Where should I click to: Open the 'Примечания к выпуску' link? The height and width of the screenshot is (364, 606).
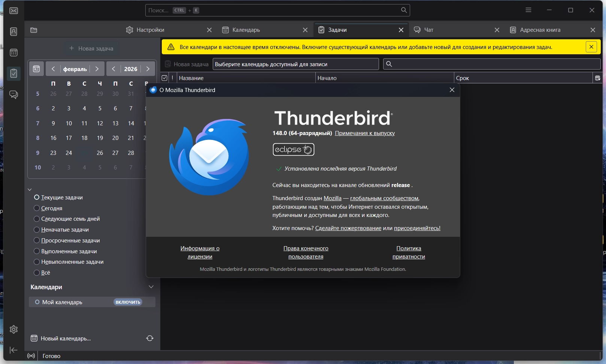coord(364,133)
